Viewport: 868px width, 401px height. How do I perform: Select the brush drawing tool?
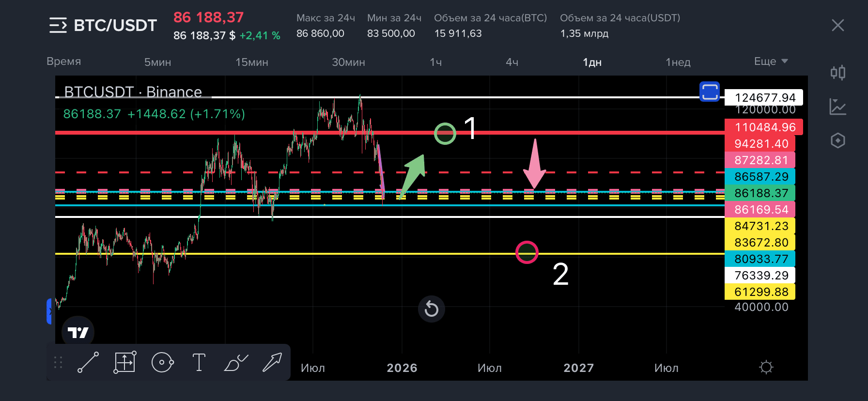pos(236,362)
